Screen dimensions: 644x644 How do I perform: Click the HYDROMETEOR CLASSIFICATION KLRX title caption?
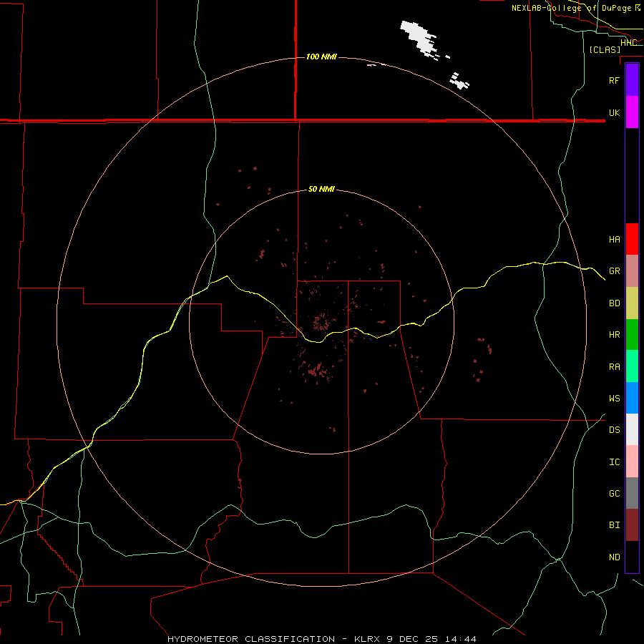(322, 639)
